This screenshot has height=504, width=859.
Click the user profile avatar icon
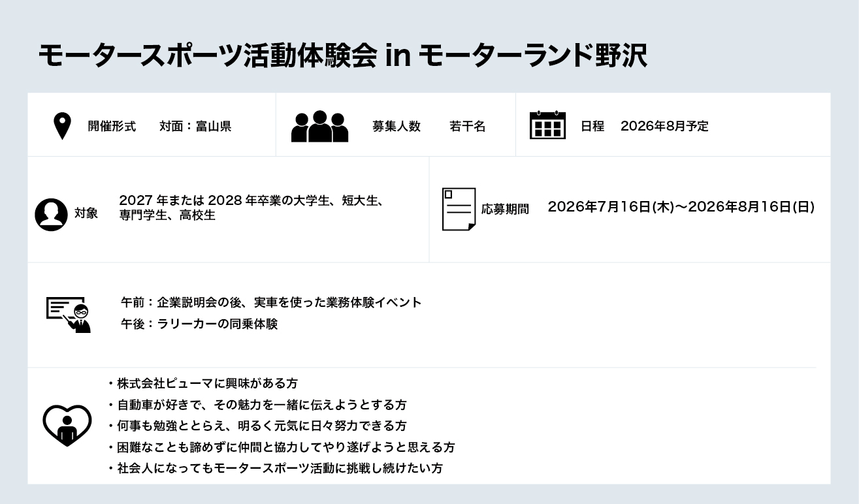(x=51, y=214)
